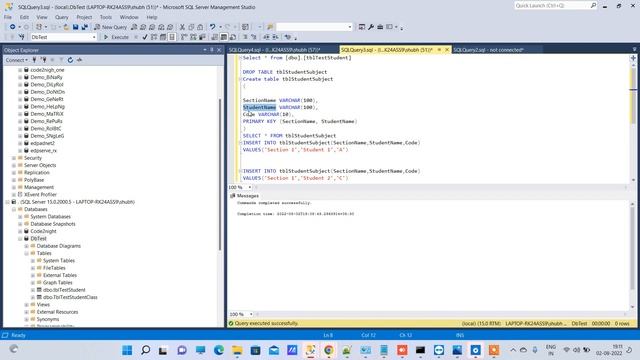Viewport: 640px width, 360px height.
Task: Click the Windows Start button on the taskbar
Action: coord(127,350)
